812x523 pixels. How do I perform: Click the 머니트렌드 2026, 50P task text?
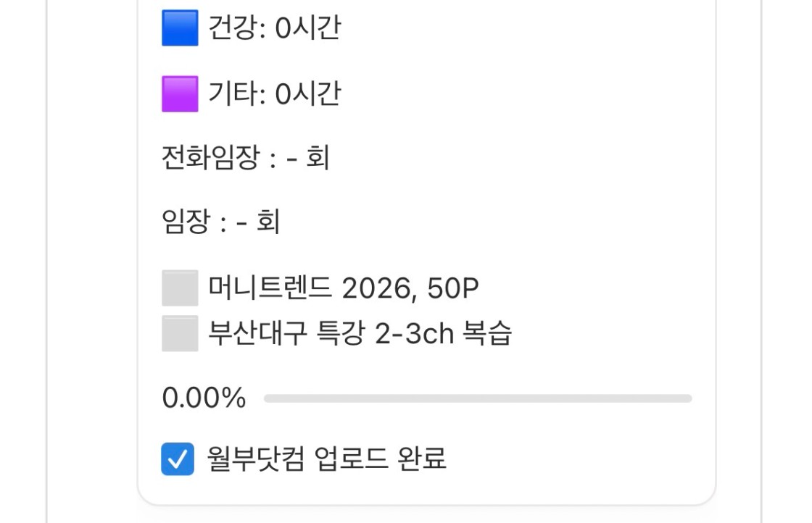(x=344, y=288)
